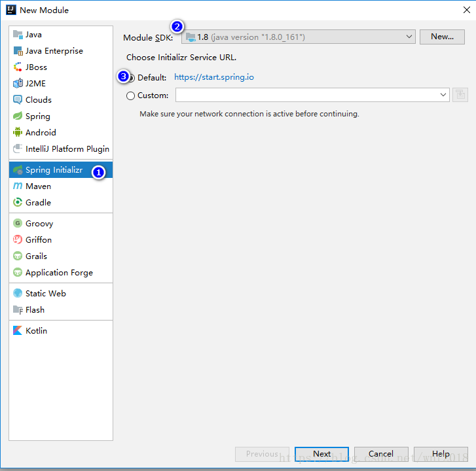Select Application Forge label in list

tap(59, 273)
